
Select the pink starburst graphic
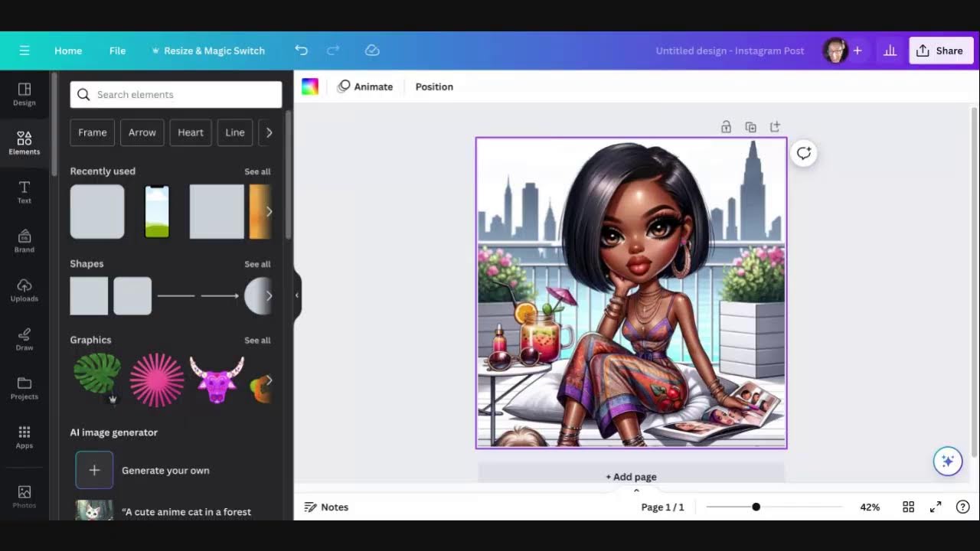tap(157, 380)
